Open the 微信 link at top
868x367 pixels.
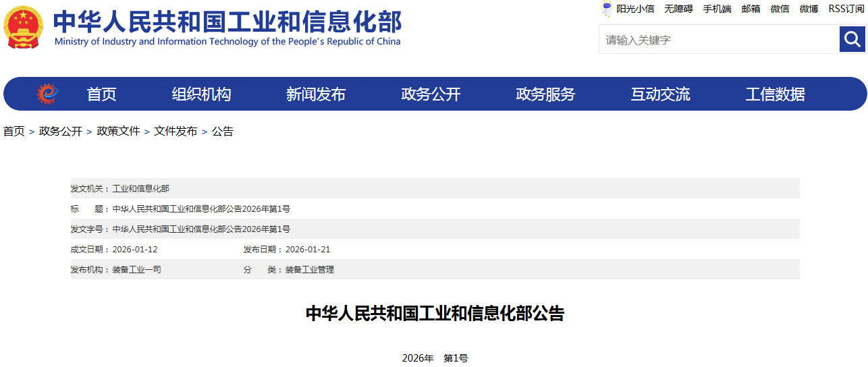coord(780,9)
